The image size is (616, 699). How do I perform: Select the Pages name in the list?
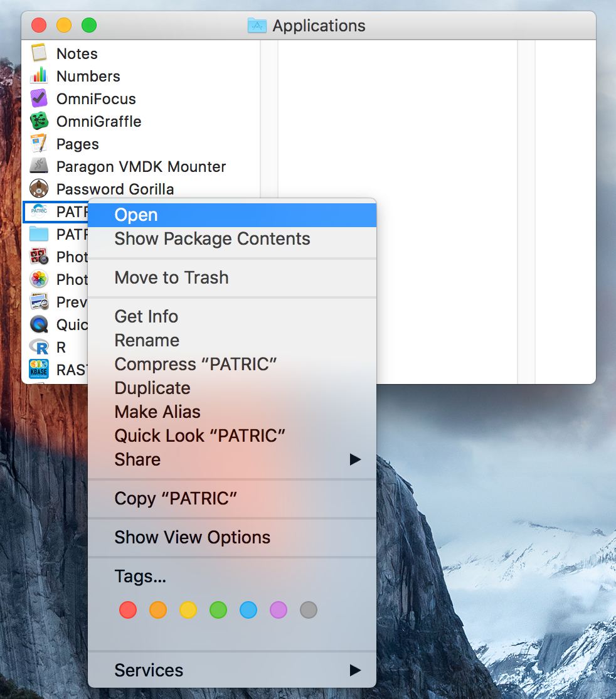coord(78,144)
